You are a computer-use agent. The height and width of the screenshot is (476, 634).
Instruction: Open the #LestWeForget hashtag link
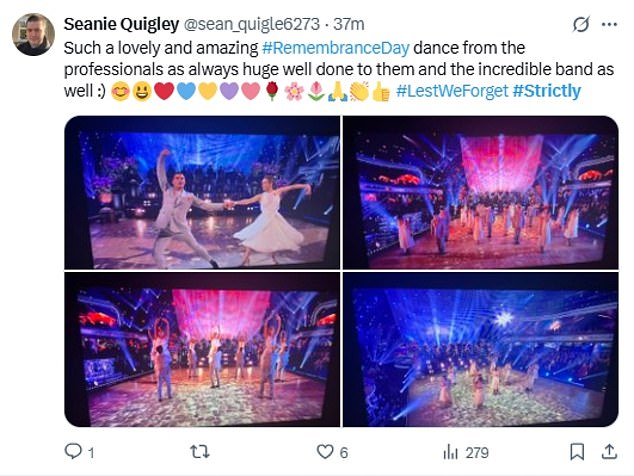coord(452,91)
